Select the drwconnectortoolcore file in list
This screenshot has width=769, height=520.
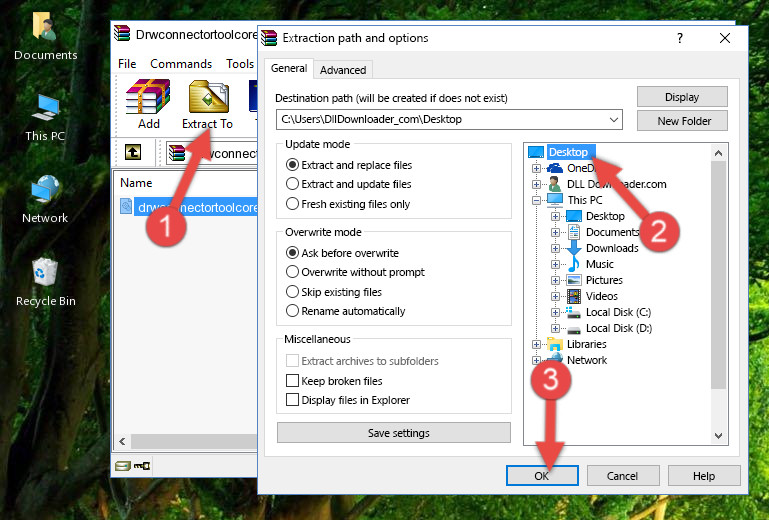(189, 208)
